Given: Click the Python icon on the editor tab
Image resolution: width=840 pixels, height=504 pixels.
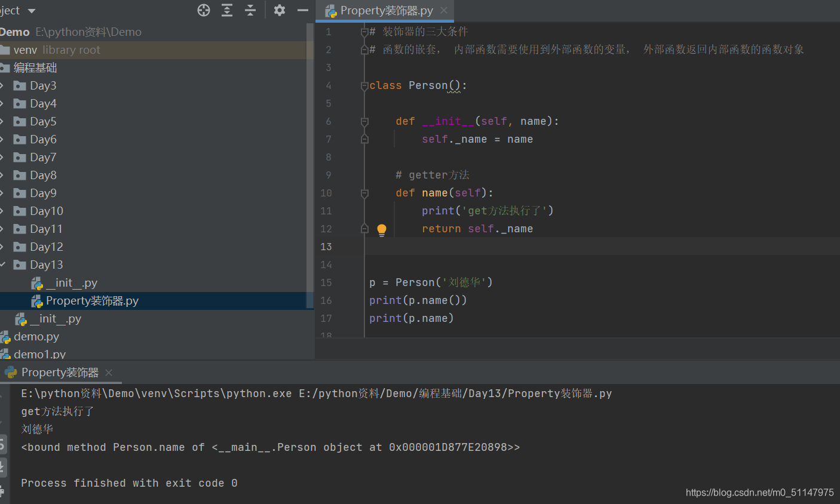Looking at the screenshot, I should point(331,11).
